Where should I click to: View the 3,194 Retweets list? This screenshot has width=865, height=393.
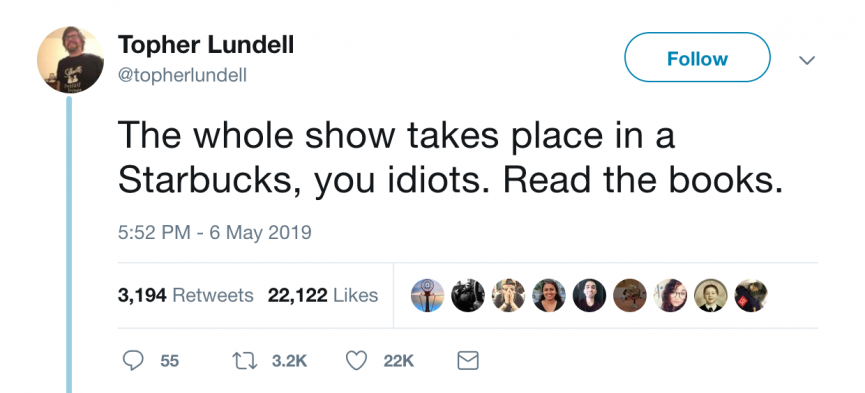pos(185,295)
